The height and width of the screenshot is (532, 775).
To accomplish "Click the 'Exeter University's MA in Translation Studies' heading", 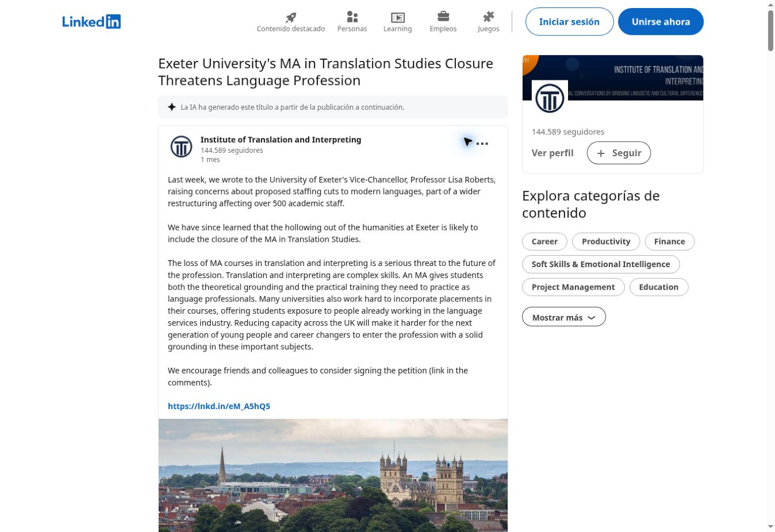I will coord(326,72).
